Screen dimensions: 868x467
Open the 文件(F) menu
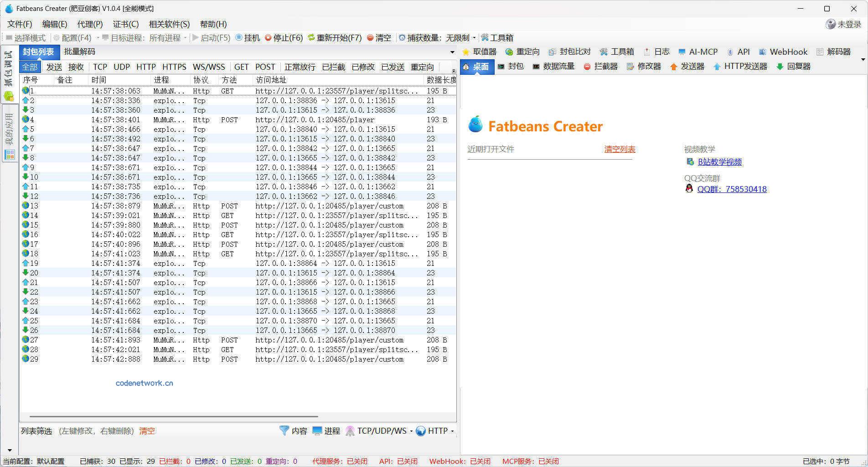click(x=20, y=24)
